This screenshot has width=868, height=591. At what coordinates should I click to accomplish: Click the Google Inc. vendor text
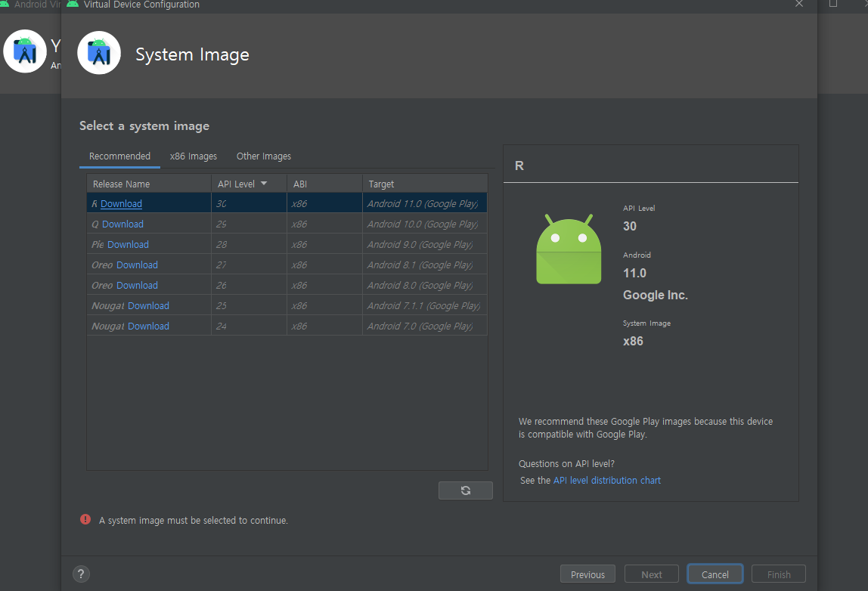(656, 295)
